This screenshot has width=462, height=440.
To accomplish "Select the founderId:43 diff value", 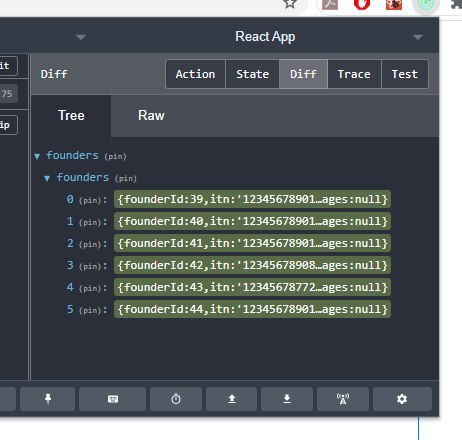I will coord(252,287).
